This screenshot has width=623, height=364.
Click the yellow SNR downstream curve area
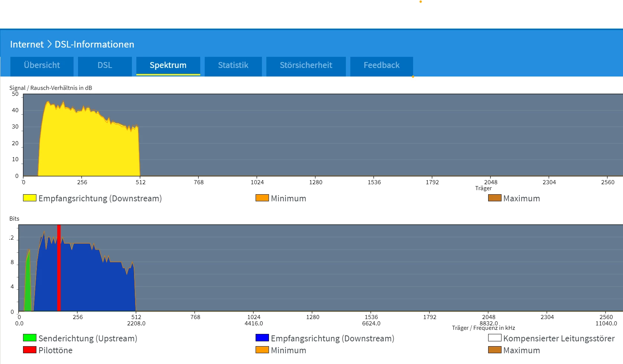tap(89, 145)
